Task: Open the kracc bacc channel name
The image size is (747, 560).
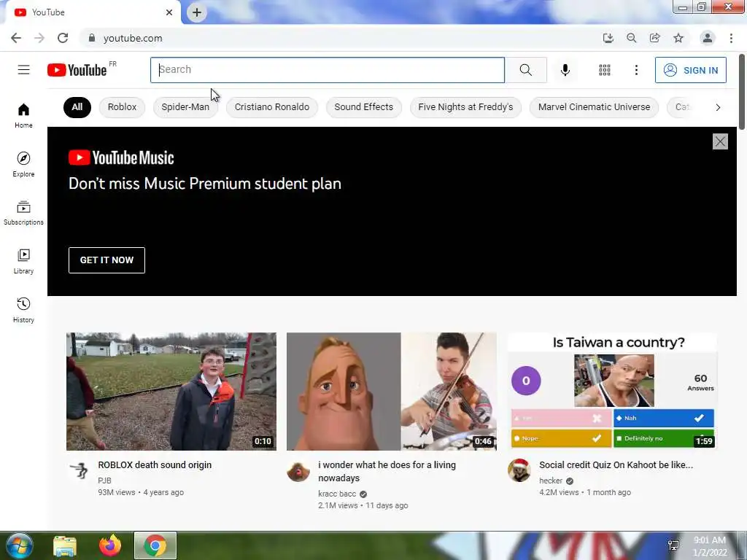Action: pyautogui.click(x=337, y=494)
